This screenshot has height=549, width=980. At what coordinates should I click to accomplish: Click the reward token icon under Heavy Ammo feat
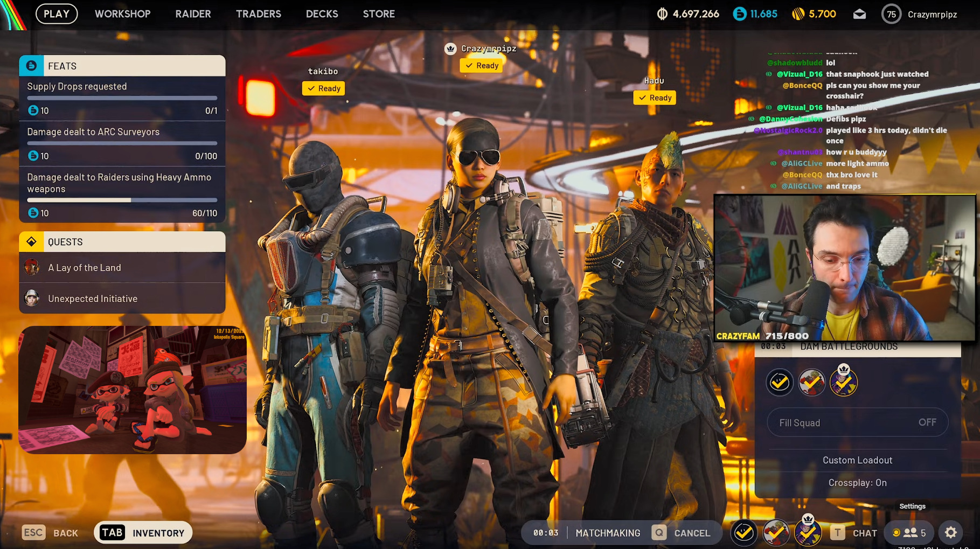pos(33,213)
